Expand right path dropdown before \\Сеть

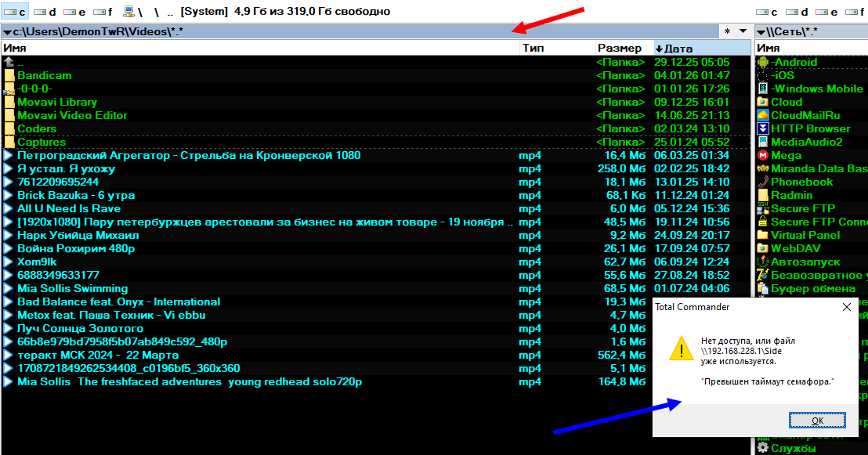pos(761,32)
